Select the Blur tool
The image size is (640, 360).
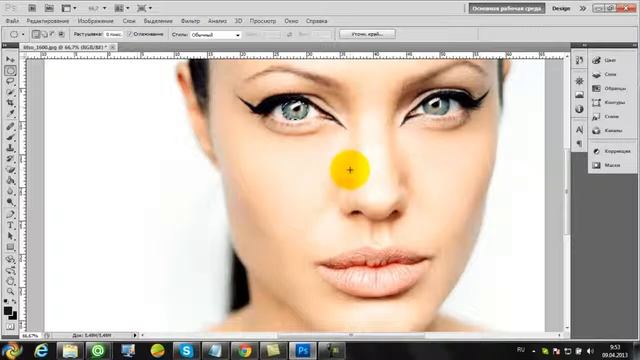point(10,191)
